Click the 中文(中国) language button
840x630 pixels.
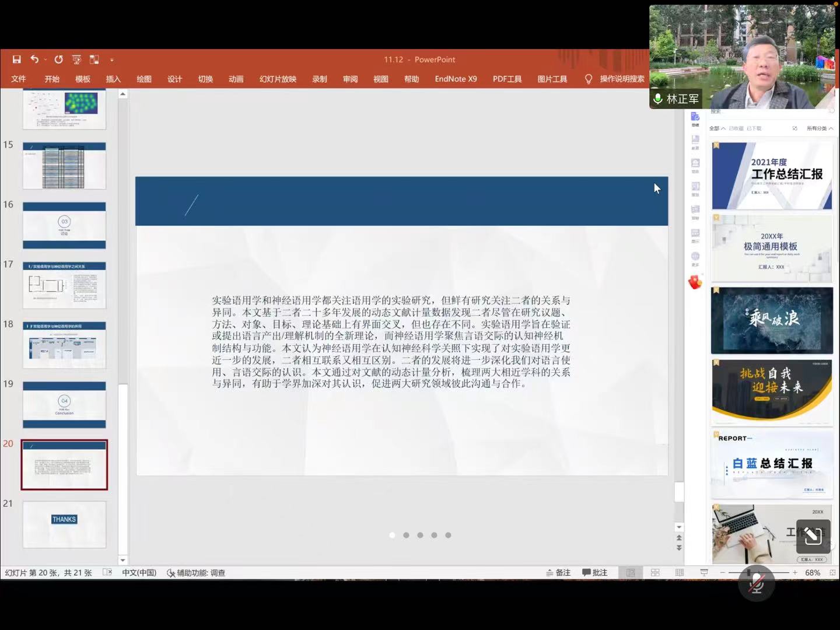pyautogui.click(x=139, y=573)
